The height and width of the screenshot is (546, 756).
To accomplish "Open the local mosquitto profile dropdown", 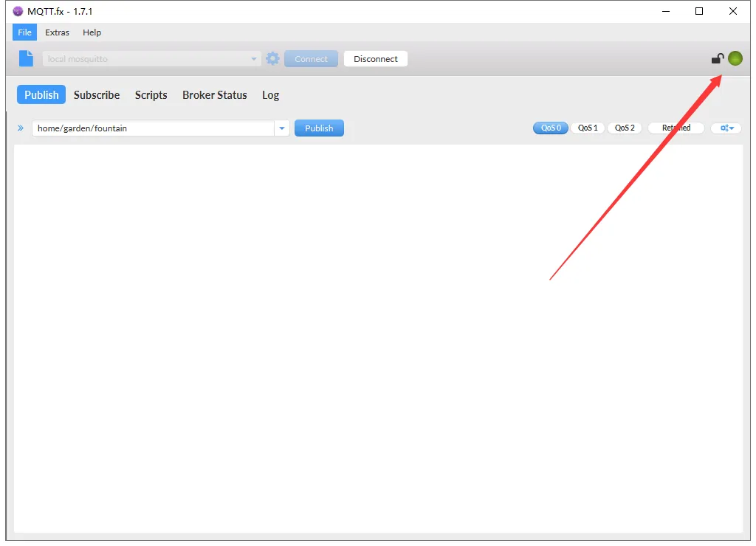I will point(254,59).
